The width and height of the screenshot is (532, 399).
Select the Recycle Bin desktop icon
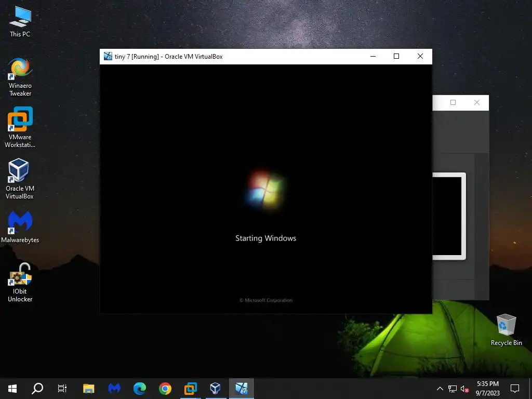coord(506,330)
